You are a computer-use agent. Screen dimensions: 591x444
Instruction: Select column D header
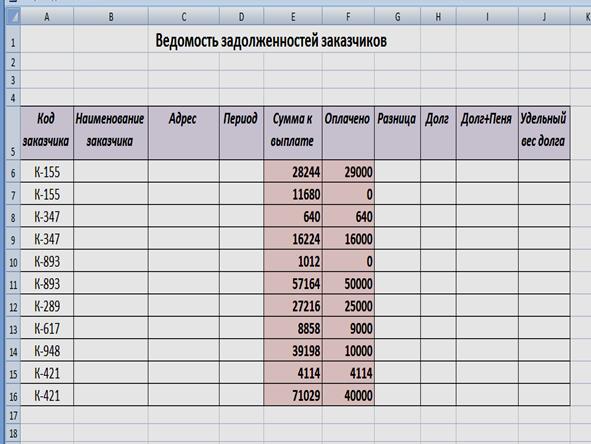(242, 17)
